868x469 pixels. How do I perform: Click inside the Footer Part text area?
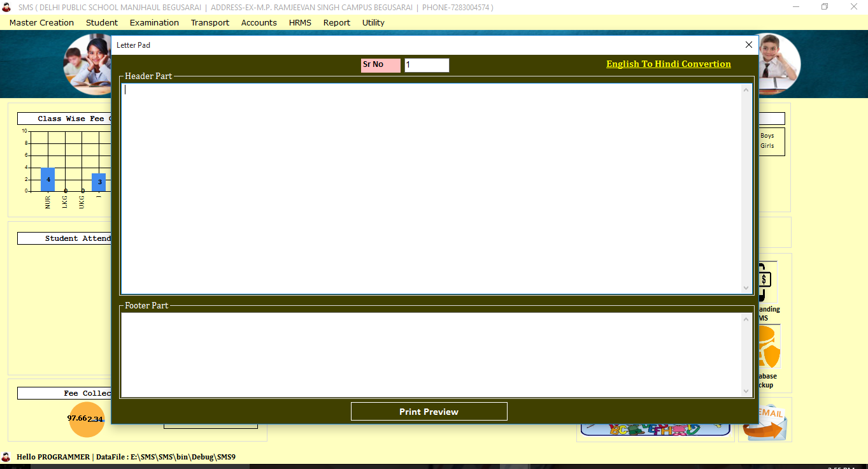pyautogui.click(x=430, y=354)
